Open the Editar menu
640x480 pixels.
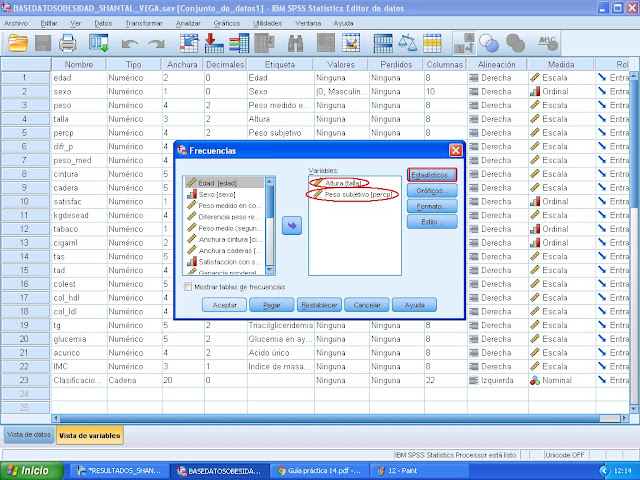click(x=49, y=23)
